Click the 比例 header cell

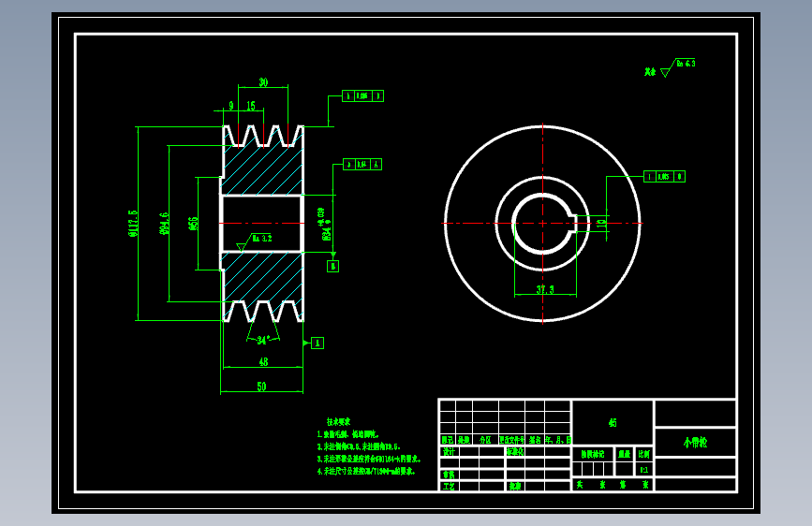tap(644, 454)
